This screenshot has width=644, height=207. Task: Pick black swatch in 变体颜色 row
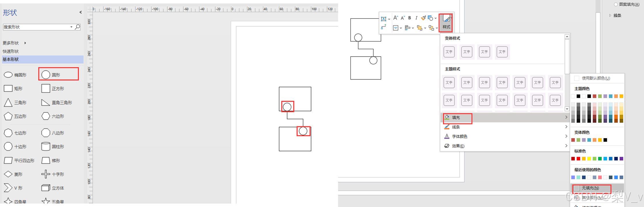click(x=605, y=140)
